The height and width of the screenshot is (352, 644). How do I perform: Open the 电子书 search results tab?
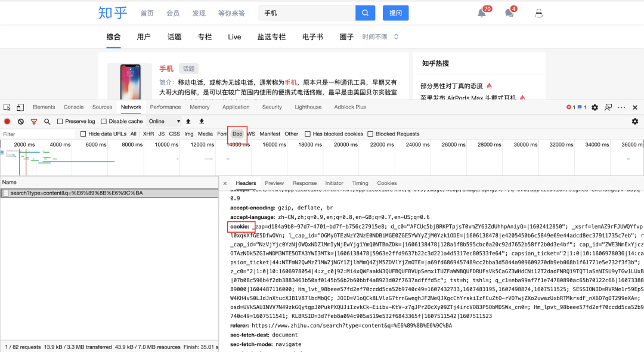pos(312,37)
